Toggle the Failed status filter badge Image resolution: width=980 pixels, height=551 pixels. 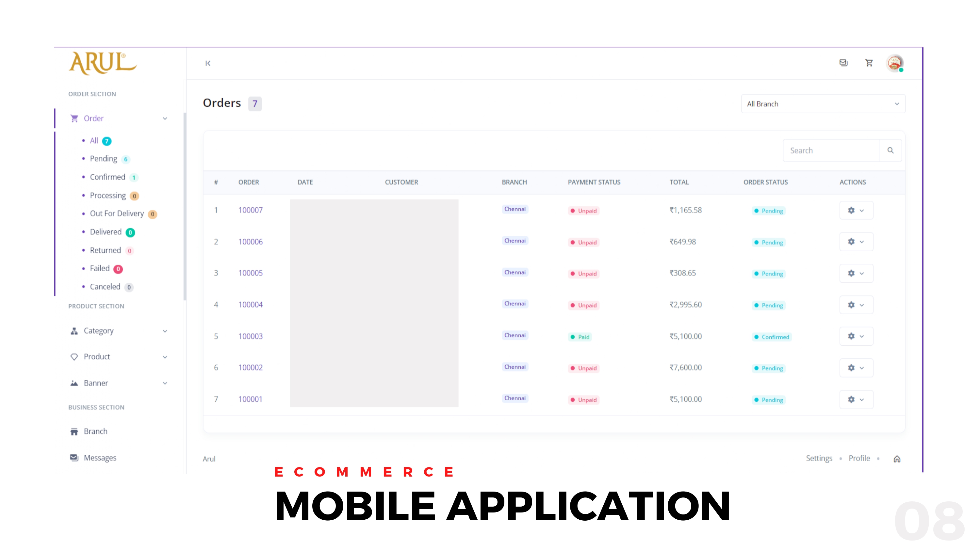(118, 268)
